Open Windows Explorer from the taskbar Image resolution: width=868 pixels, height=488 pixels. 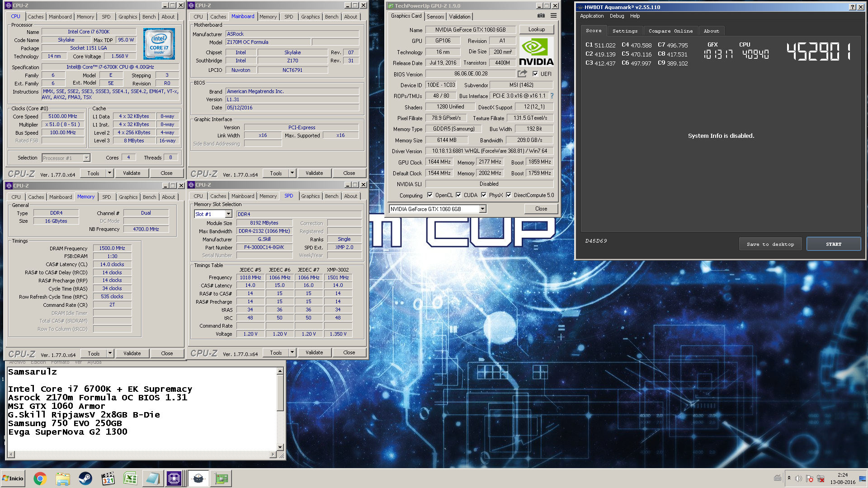[63, 479]
